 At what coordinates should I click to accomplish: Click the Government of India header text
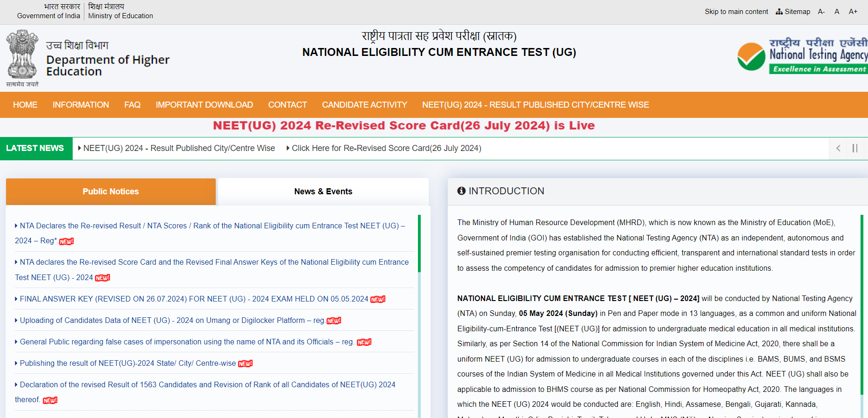48,16
